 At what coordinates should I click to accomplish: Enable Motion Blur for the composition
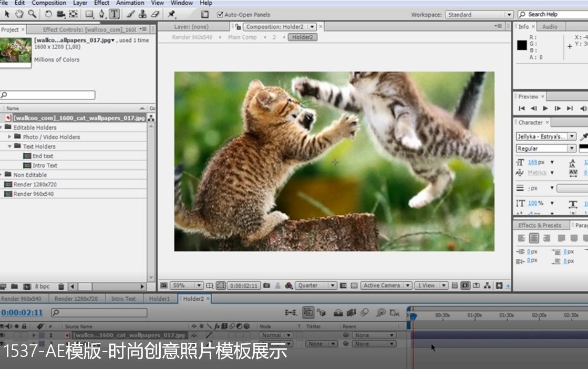tap(364, 312)
